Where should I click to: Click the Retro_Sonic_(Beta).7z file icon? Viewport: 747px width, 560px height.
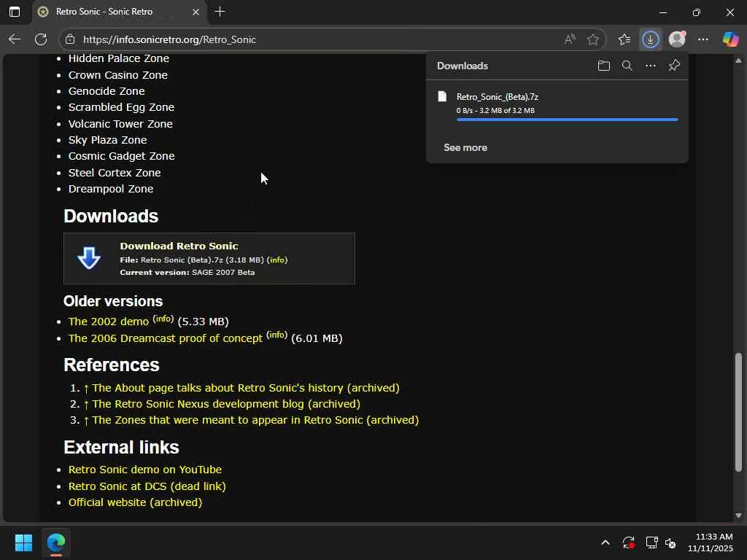[442, 97]
